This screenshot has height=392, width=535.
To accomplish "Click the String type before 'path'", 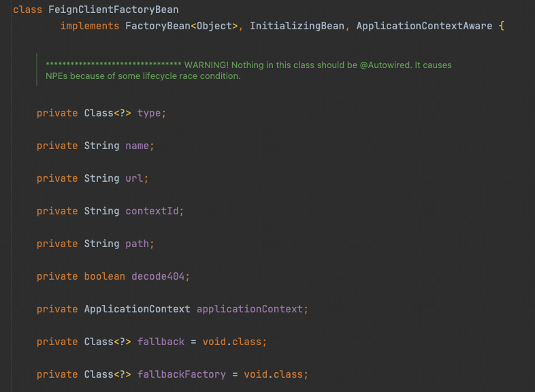I will (x=101, y=244).
